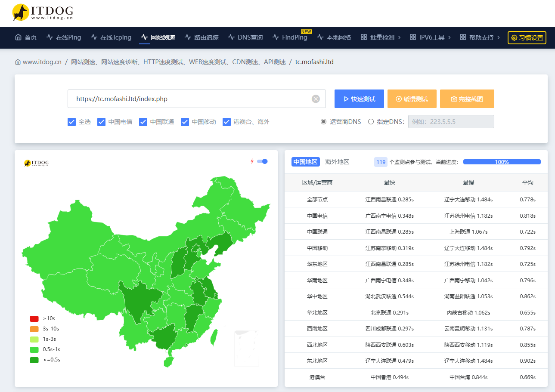Click the small ITDOG logo on map

(x=37, y=163)
